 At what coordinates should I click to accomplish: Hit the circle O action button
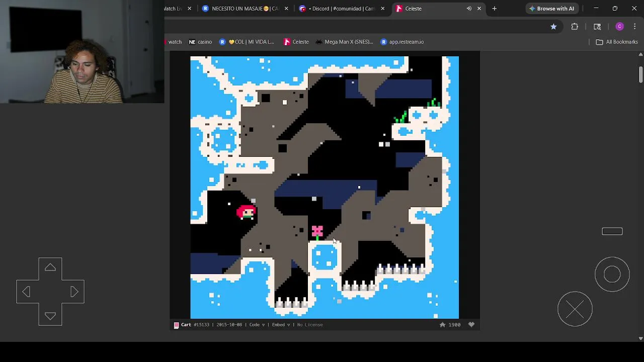(x=612, y=274)
